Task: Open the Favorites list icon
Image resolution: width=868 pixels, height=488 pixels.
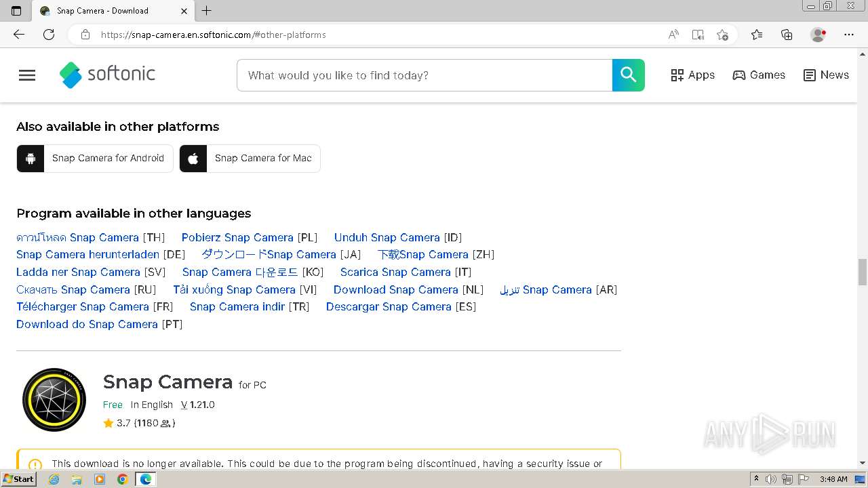Action: tap(757, 35)
